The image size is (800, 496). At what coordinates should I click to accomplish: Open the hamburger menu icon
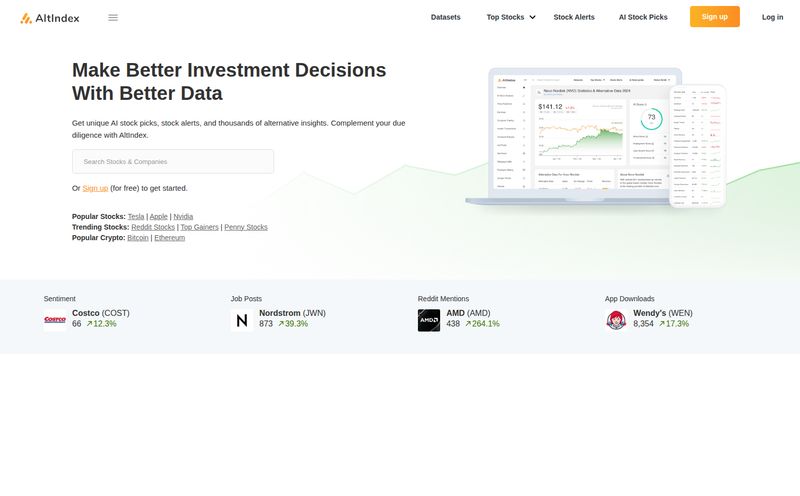pos(113,17)
